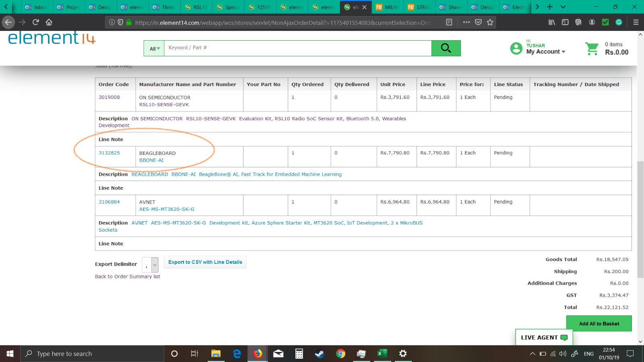Click the green search magnifier button
Viewport: 644px width, 362px height.
(446, 48)
